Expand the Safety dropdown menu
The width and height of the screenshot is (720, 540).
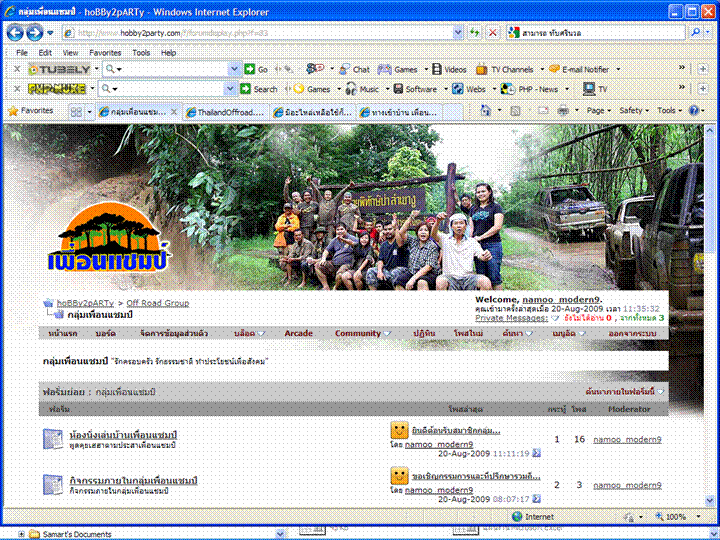click(634, 111)
